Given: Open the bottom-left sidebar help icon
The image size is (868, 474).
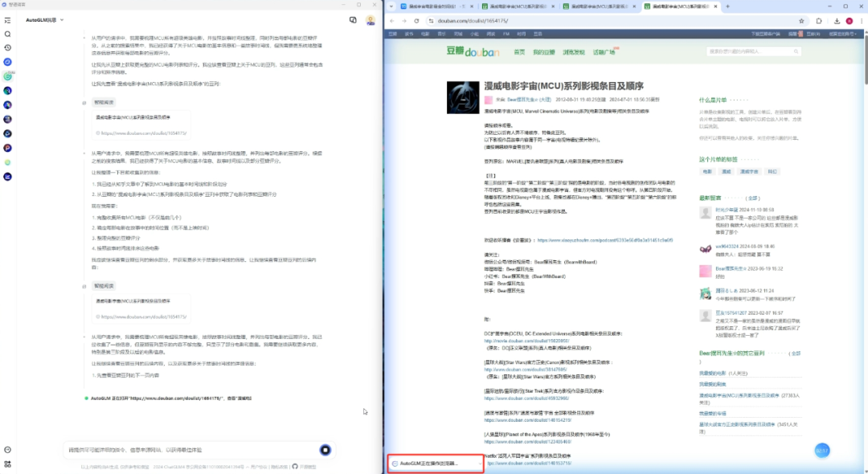Looking at the screenshot, I should (x=7, y=450).
